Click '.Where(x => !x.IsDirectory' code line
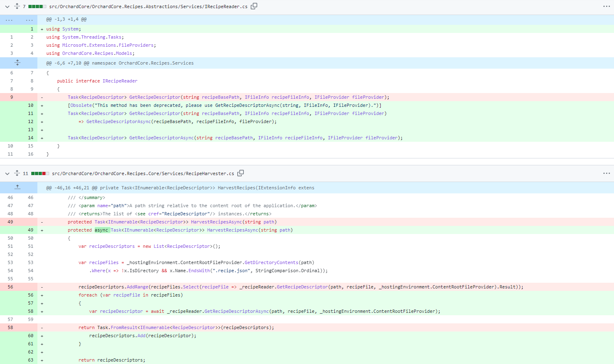This screenshot has width=614, height=364. (208, 271)
